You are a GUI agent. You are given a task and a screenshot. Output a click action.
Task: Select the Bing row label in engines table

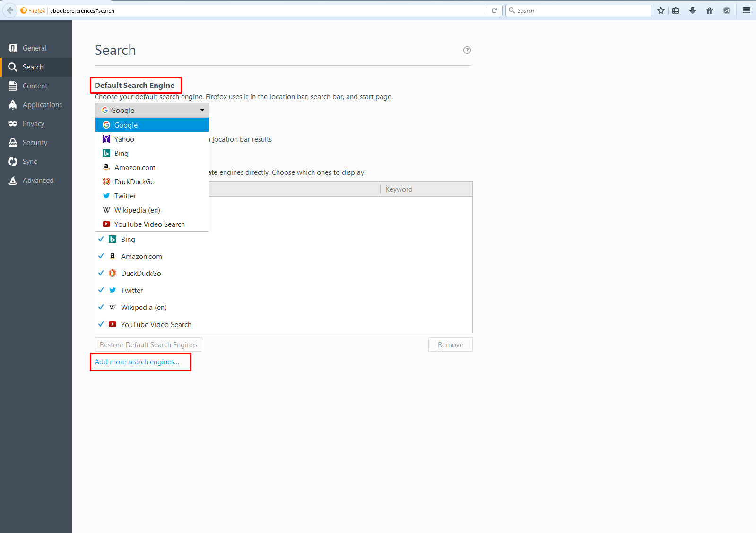[x=128, y=240]
